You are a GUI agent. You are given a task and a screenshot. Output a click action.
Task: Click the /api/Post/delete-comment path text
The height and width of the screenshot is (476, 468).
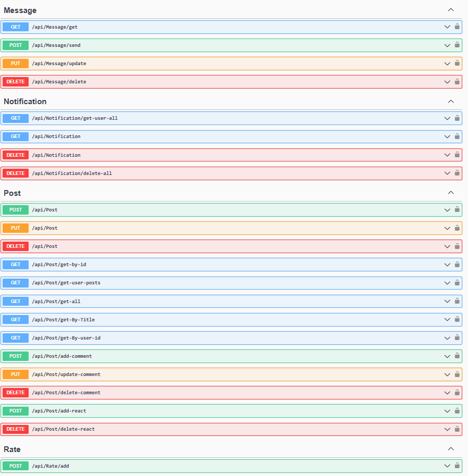coord(66,393)
